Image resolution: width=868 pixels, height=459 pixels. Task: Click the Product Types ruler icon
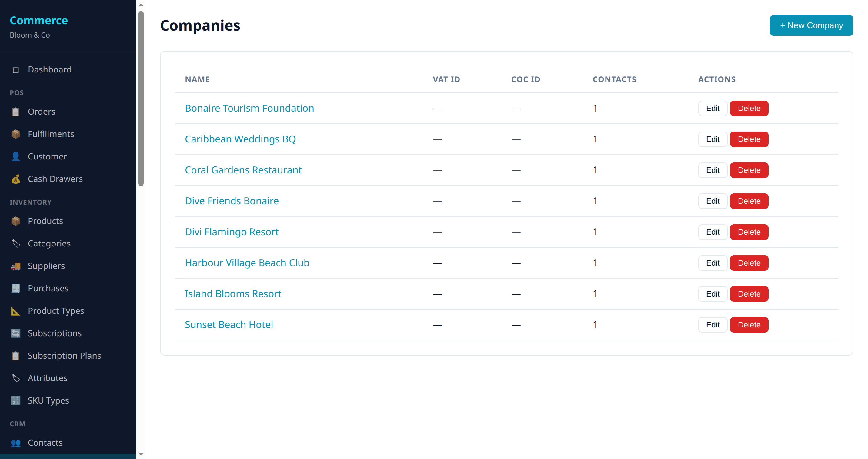[x=15, y=311]
